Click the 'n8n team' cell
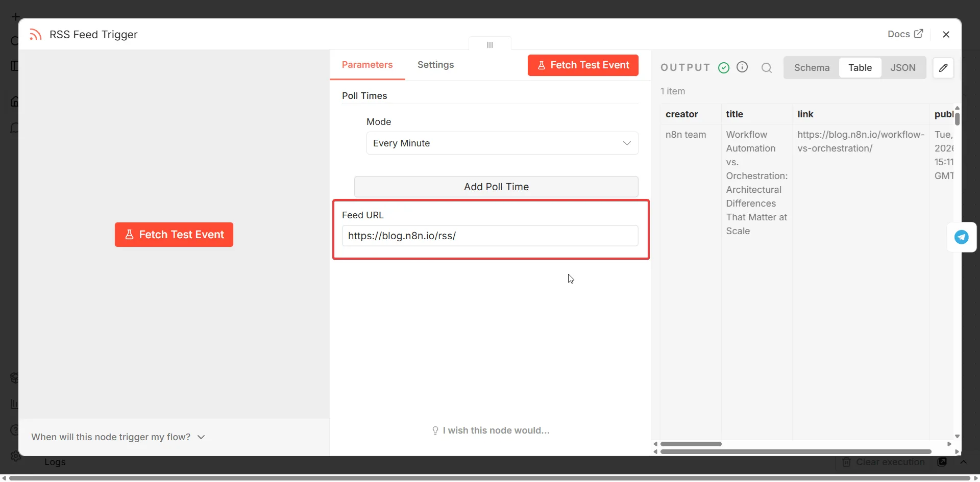980x482 pixels. pos(685,135)
